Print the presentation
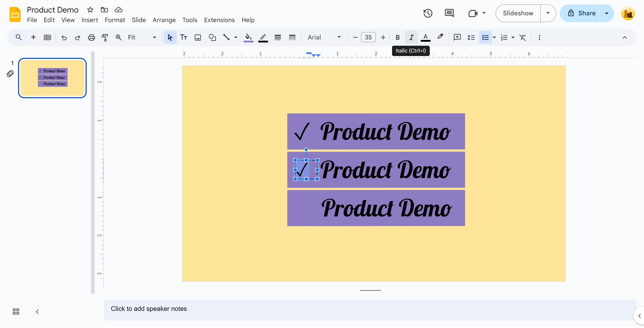 pos(91,37)
